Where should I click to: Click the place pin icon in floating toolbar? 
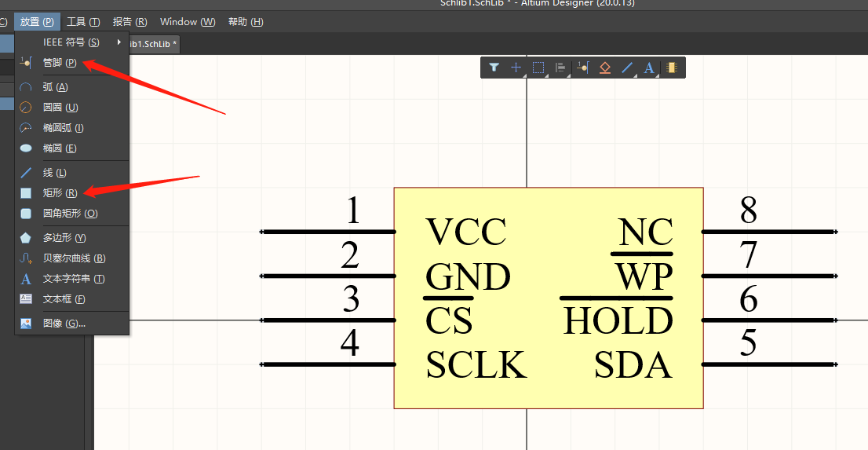click(x=582, y=68)
